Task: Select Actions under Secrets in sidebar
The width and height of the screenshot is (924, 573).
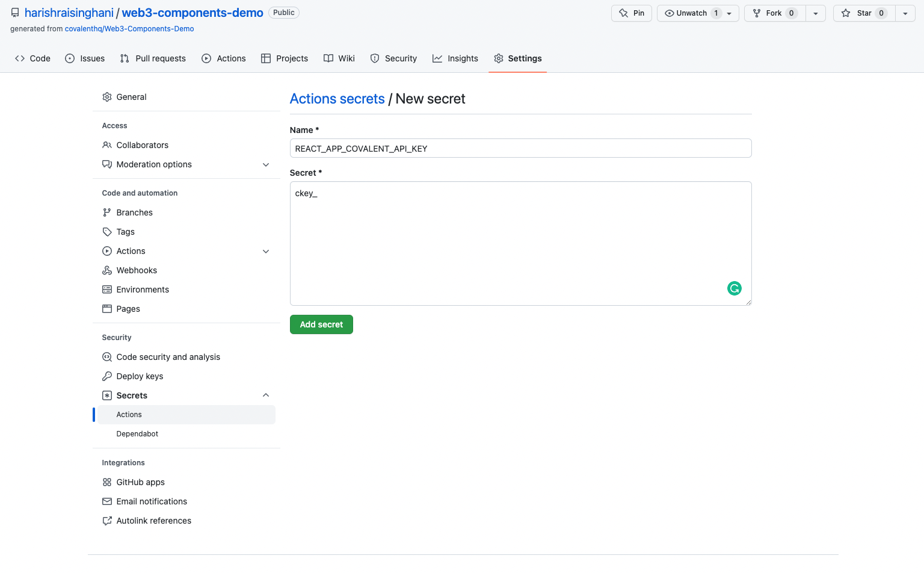Action: coord(186,415)
